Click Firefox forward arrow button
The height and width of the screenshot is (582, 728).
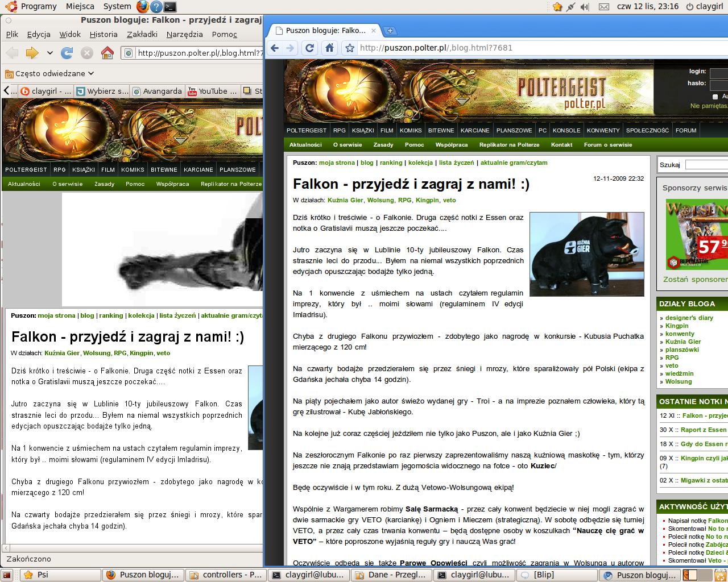coord(32,53)
